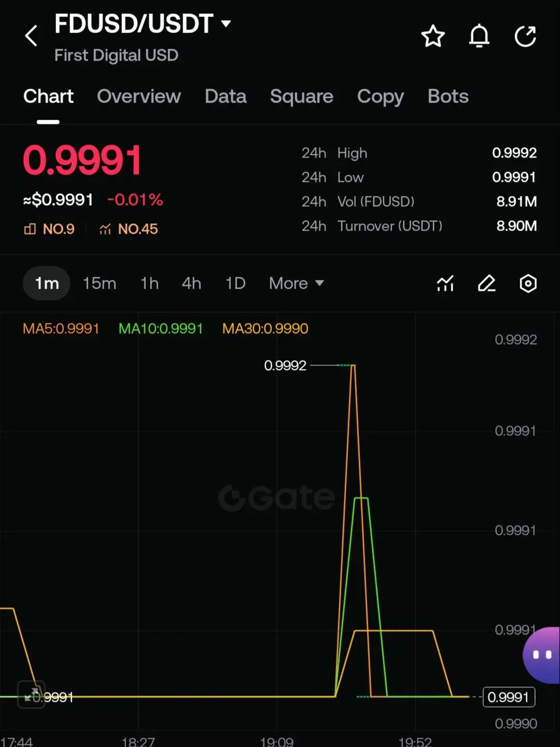Tap the 0.9992 peak marker on chart
The image size is (560, 747).
coord(285,365)
